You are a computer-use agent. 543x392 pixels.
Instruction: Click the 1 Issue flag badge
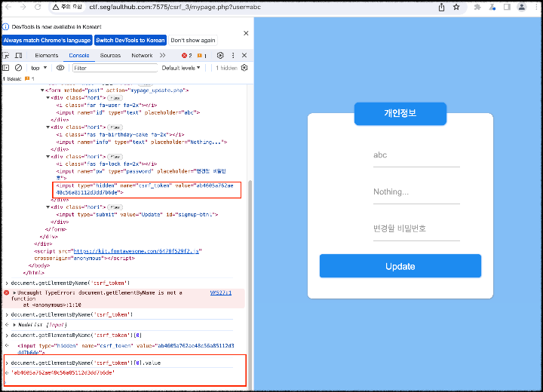(29, 79)
